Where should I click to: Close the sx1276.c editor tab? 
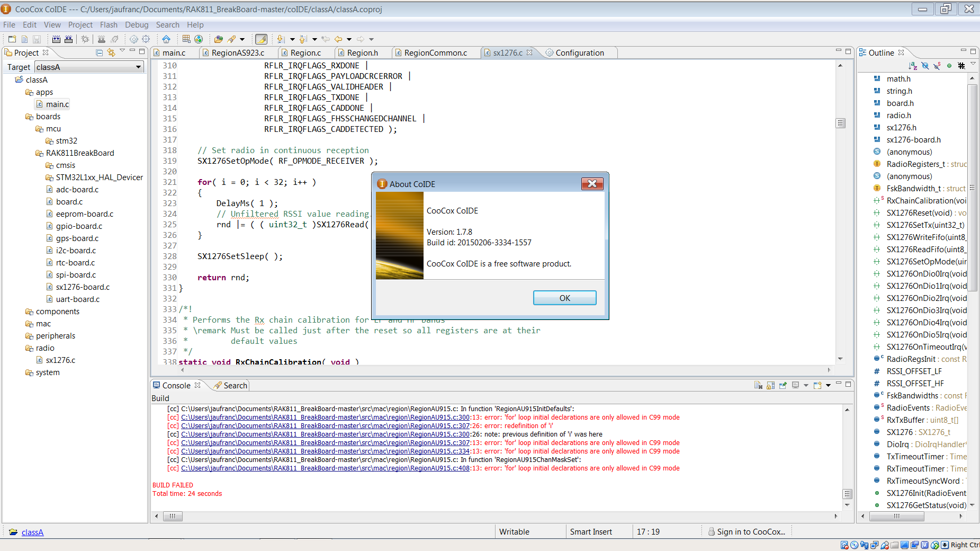[x=529, y=52]
